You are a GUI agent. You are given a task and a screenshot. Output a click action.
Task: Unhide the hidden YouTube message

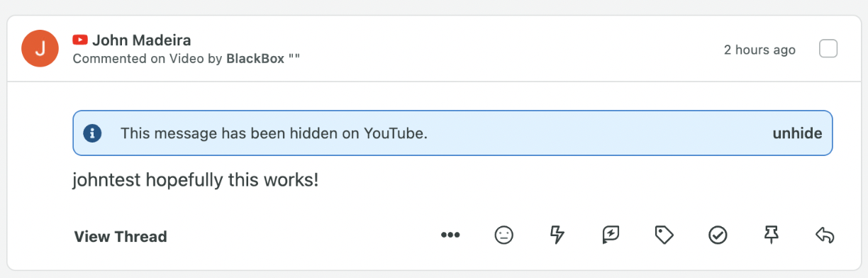pos(798,133)
